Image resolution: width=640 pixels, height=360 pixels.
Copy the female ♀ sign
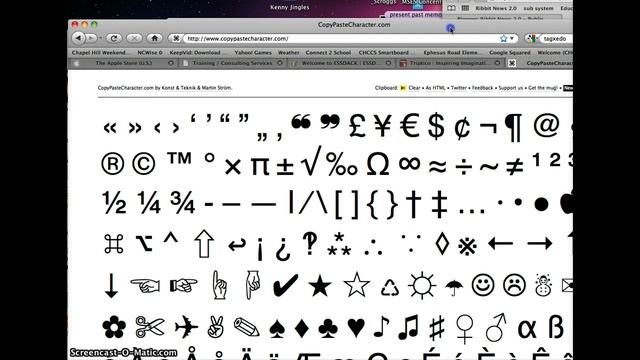point(464,329)
